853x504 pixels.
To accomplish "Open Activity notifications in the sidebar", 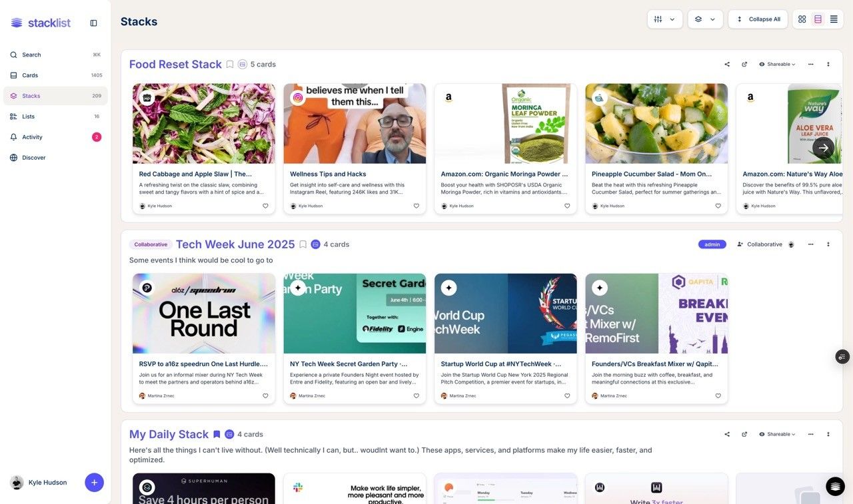I will pyautogui.click(x=55, y=137).
